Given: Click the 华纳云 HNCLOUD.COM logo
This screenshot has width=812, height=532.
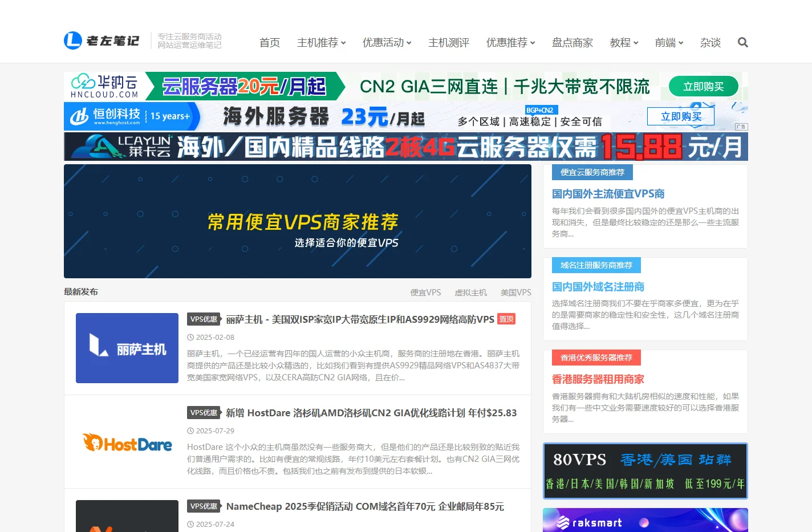Looking at the screenshot, I should (104, 86).
